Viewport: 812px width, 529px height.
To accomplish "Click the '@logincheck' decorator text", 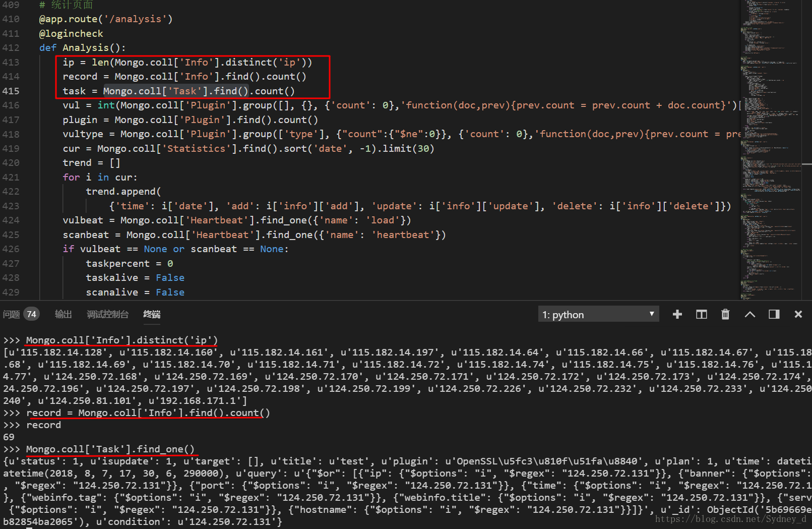I will pyautogui.click(x=71, y=33).
